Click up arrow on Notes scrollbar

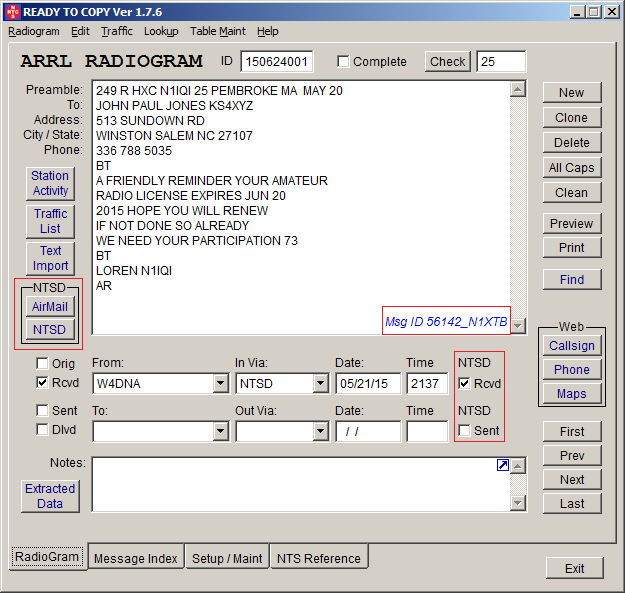[517, 466]
